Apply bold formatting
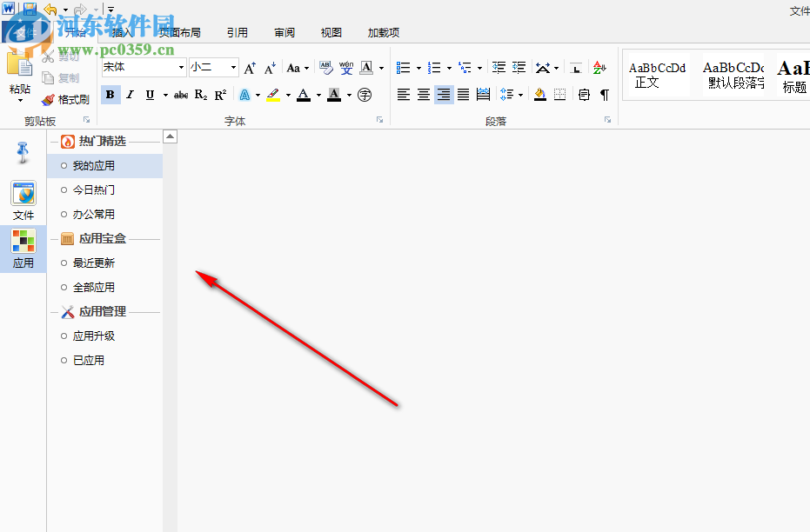810x532 pixels. point(110,94)
